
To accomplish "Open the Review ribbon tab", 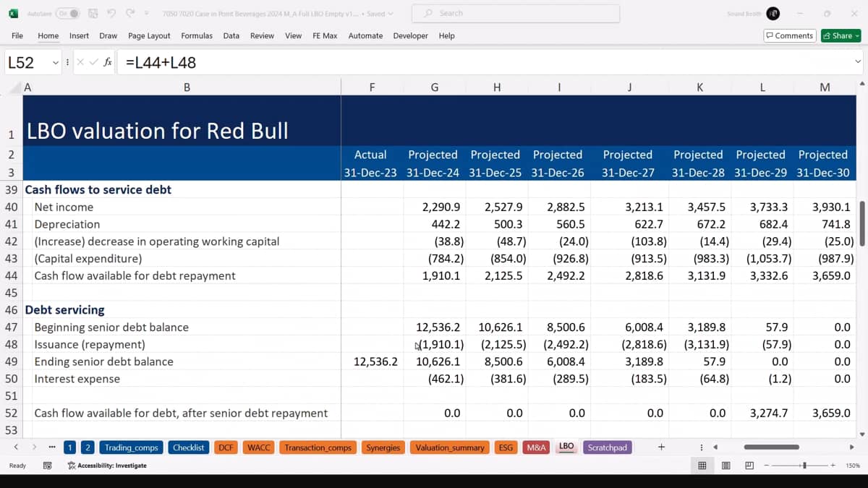I will pyautogui.click(x=262, y=35).
